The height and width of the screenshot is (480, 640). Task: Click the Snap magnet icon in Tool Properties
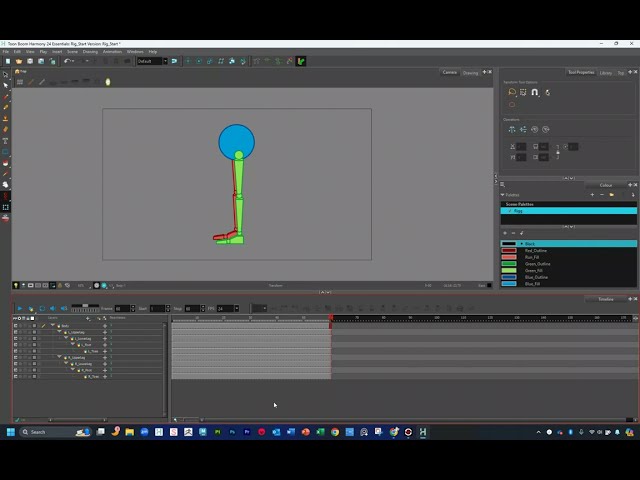[x=535, y=92]
